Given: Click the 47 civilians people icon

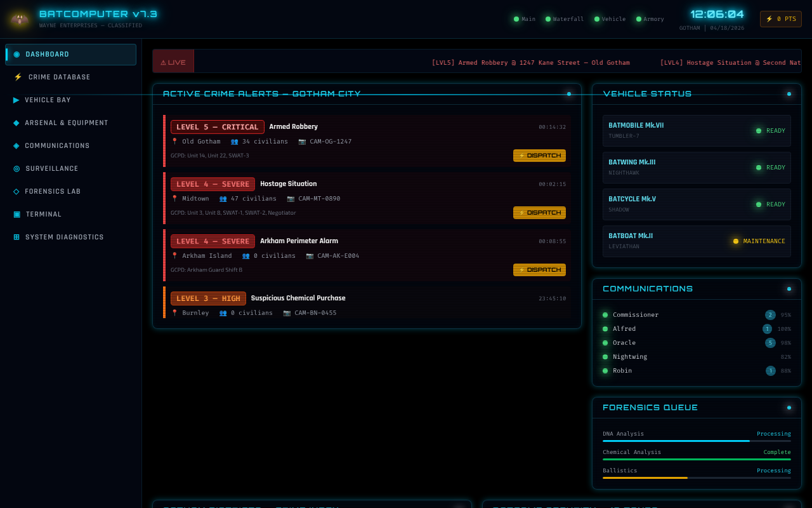Looking at the screenshot, I should (223, 199).
